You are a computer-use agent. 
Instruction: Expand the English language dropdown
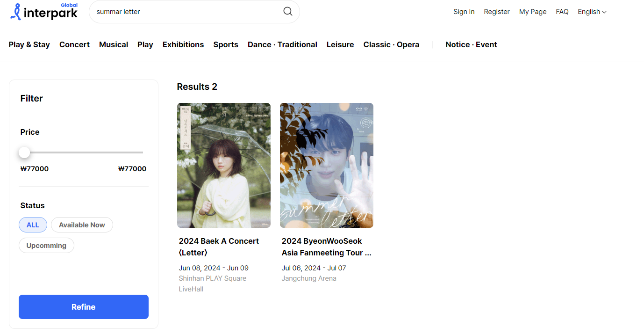[x=592, y=12]
